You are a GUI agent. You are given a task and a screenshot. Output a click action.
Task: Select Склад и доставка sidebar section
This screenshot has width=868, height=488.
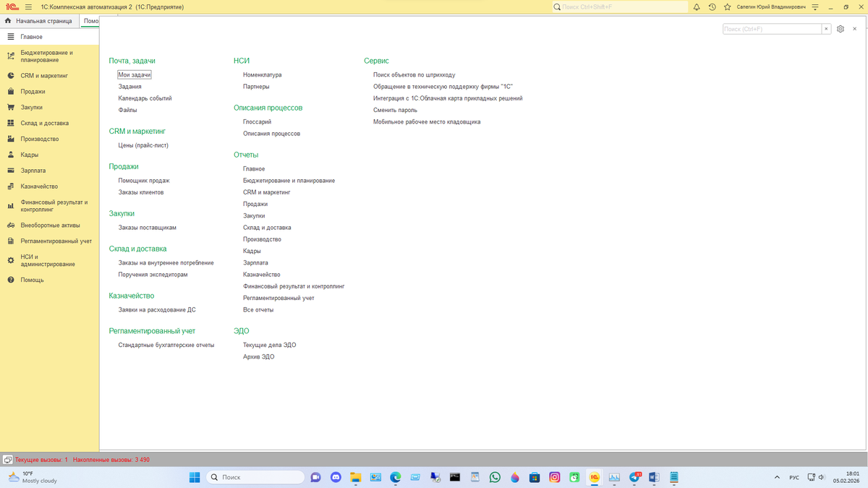pos(49,123)
